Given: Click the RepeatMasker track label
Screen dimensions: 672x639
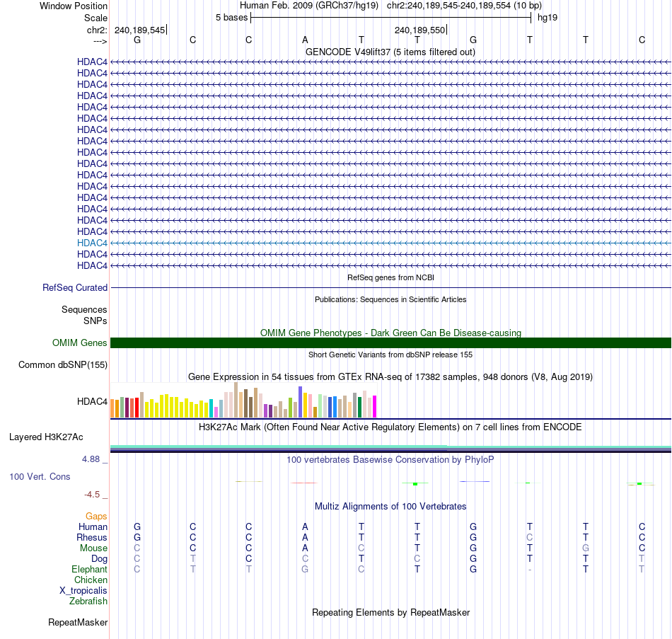Looking at the screenshot, I should coord(78,622).
